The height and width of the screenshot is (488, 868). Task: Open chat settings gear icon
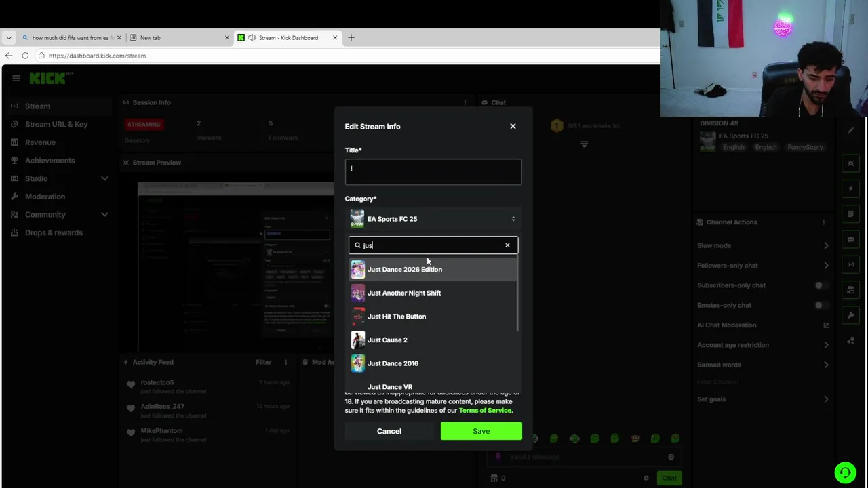(646, 479)
